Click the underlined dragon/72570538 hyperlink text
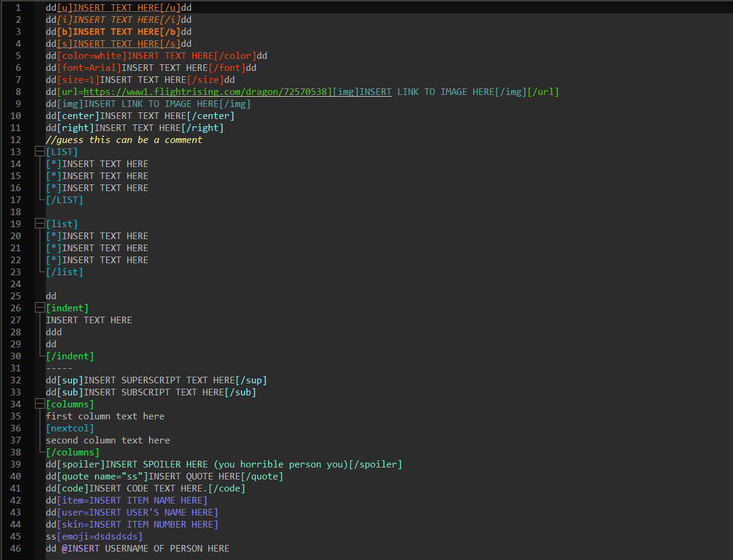Screen dimensions: 733x560 [285, 91]
